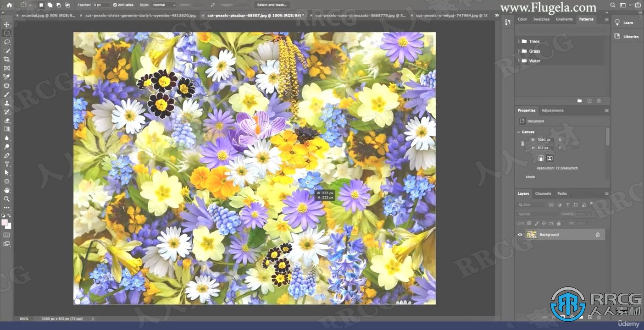The height and width of the screenshot is (330, 644).
Task: Toggle visibility of Background layer
Action: 520,235
